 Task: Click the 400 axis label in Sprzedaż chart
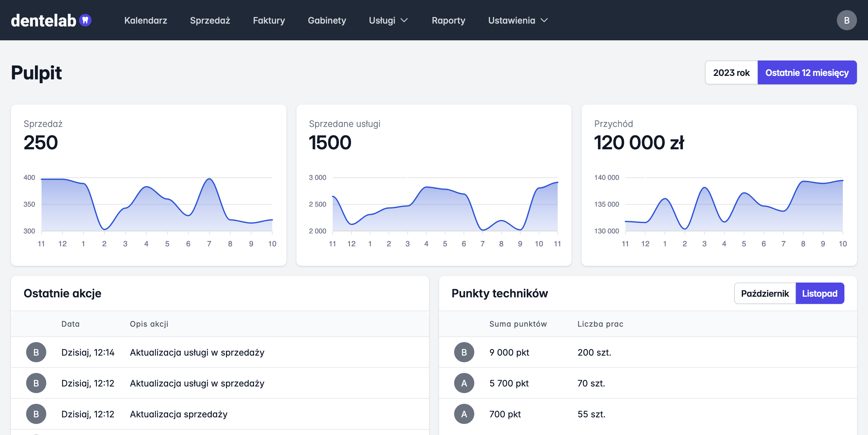pyautogui.click(x=29, y=177)
